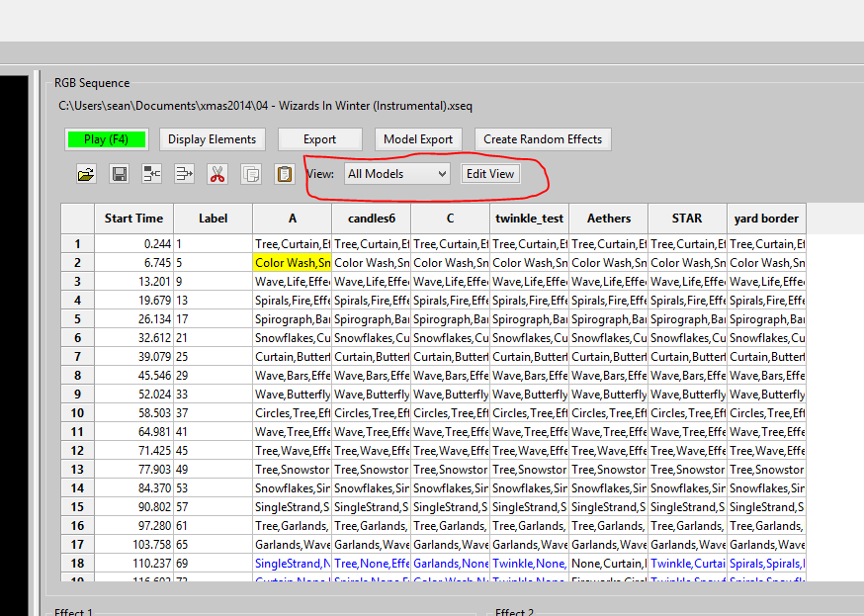Click the sequence file path text
Viewport: 864px width, 616px height.
coord(265,106)
